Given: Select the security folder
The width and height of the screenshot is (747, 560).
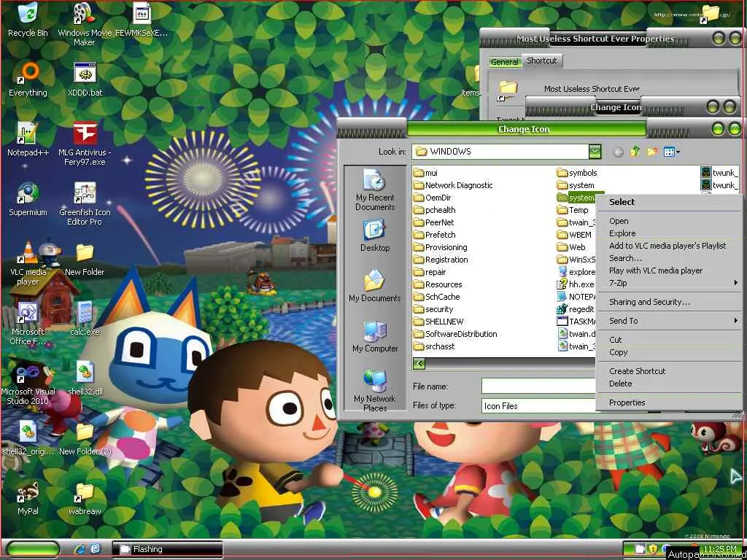Looking at the screenshot, I should tap(433, 309).
